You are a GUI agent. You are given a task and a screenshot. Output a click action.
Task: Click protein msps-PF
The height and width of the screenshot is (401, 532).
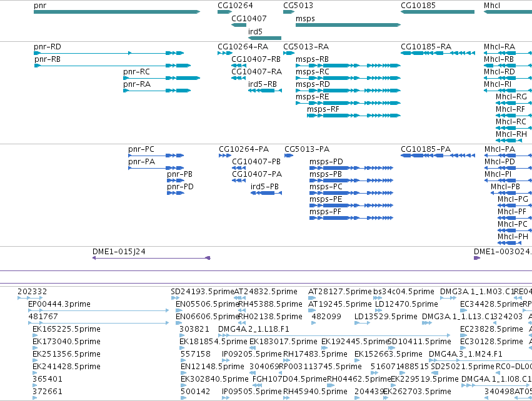coord(351,218)
